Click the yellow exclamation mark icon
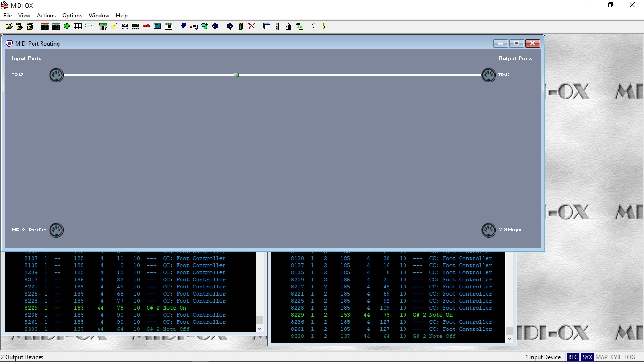Screen dimensions: 644x362 coord(324,26)
